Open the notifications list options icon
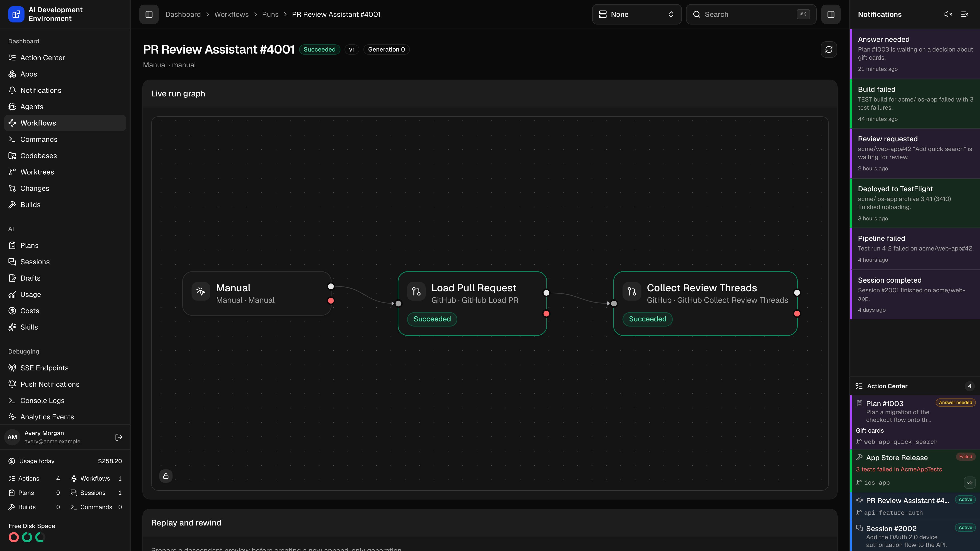The width and height of the screenshot is (980, 551). point(964,15)
